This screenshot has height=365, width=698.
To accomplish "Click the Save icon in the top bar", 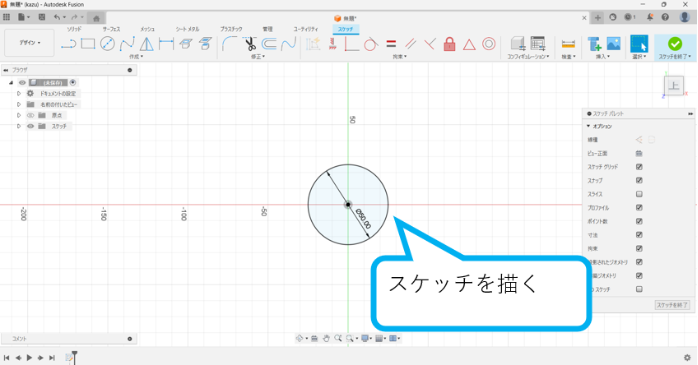I will pyautogui.click(x=42, y=17).
